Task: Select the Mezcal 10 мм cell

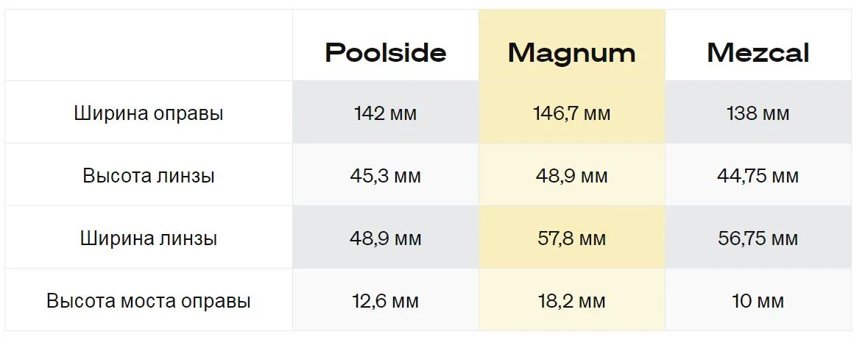Action: click(758, 301)
